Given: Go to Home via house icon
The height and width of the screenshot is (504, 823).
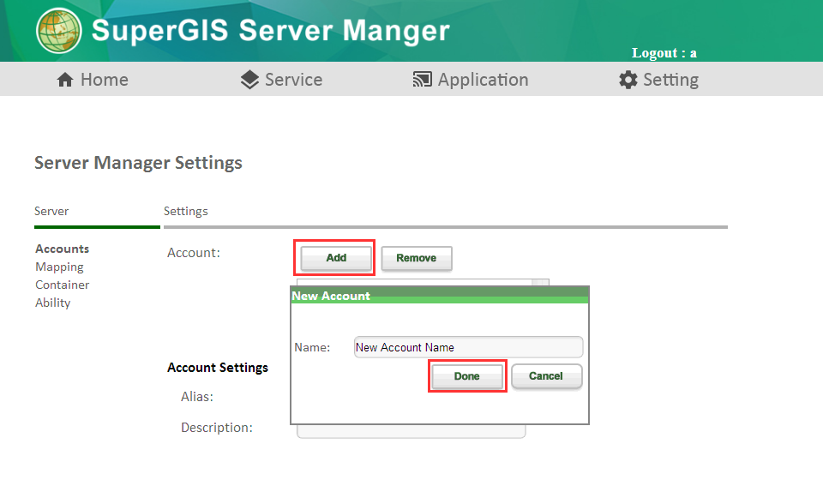Looking at the screenshot, I should coord(65,80).
